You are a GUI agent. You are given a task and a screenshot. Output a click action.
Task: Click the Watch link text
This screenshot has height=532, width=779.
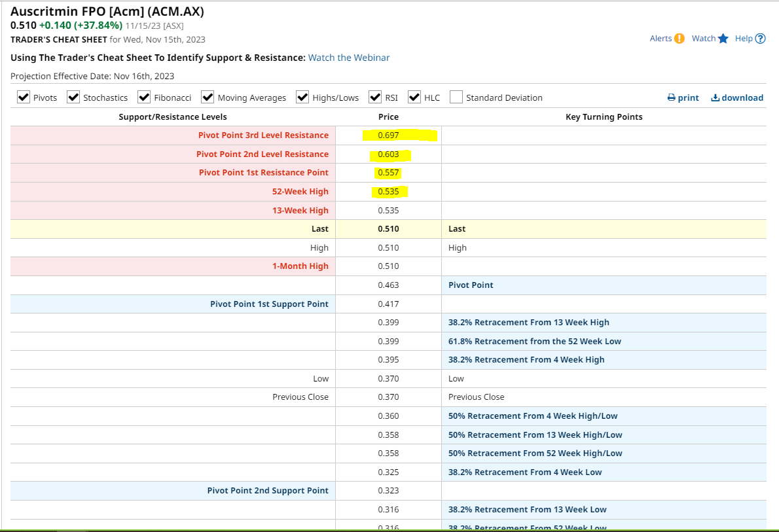click(x=704, y=38)
